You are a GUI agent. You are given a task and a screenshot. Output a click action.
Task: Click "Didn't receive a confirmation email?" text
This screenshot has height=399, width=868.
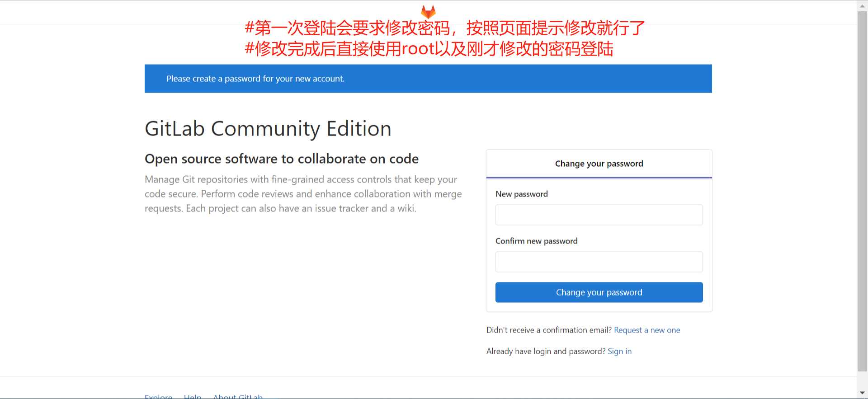[x=549, y=330]
